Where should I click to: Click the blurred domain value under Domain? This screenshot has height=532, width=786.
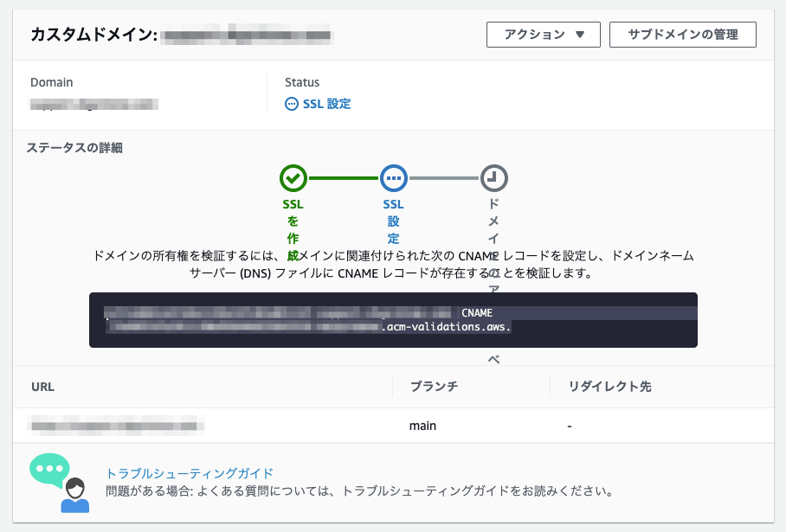click(x=94, y=104)
